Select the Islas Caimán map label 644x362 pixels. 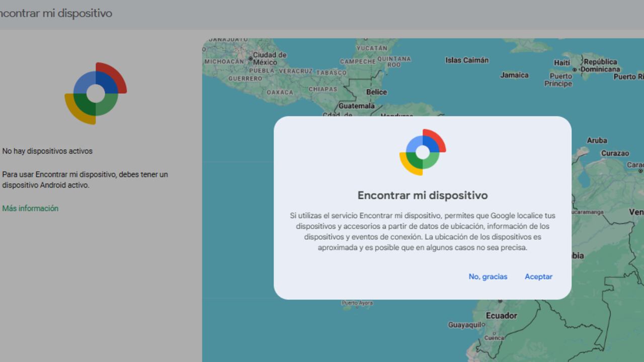pos(466,60)
